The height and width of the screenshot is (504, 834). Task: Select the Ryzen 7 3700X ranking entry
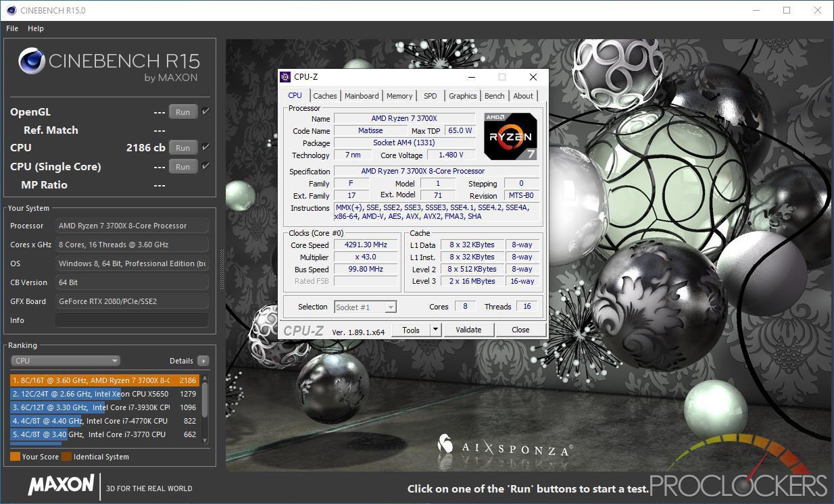click(x=104, y=380)
